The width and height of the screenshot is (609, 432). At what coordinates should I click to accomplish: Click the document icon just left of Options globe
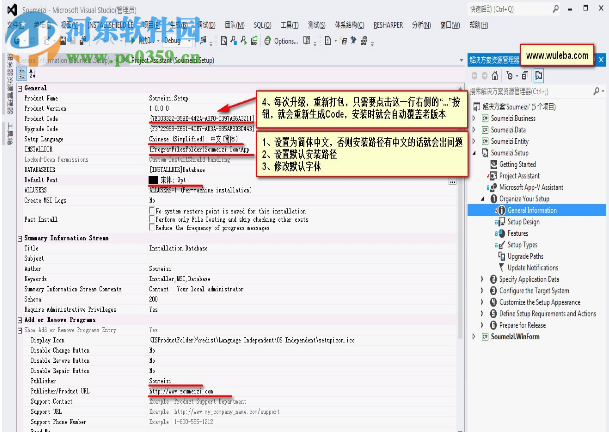click(x=253, y=40)
